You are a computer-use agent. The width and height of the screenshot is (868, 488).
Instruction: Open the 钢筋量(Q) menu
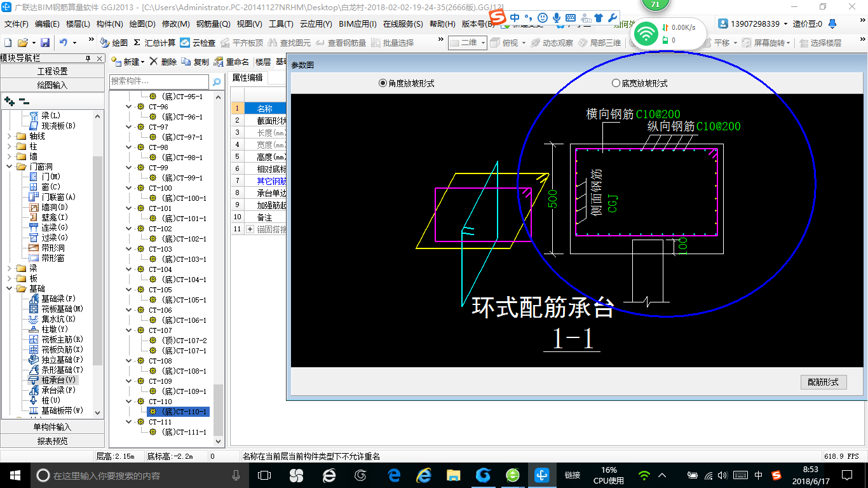coord(213,24)
